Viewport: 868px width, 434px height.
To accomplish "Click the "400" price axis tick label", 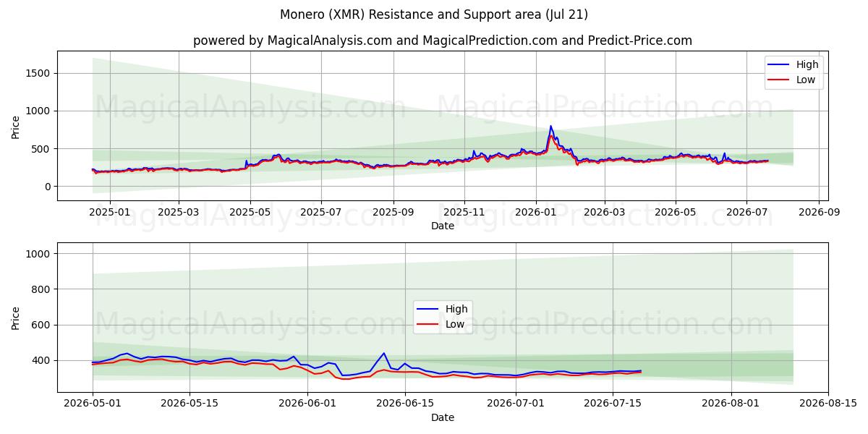I will [x=41, y=360].
